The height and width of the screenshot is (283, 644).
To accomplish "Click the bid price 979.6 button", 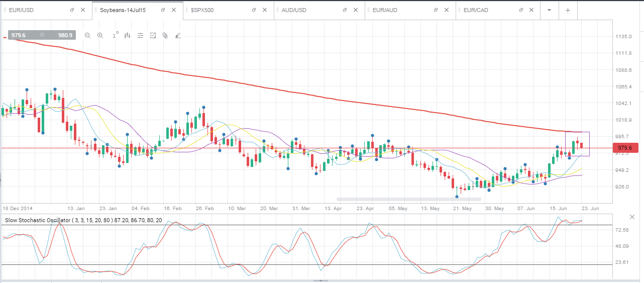I will [x=18, y=35].
